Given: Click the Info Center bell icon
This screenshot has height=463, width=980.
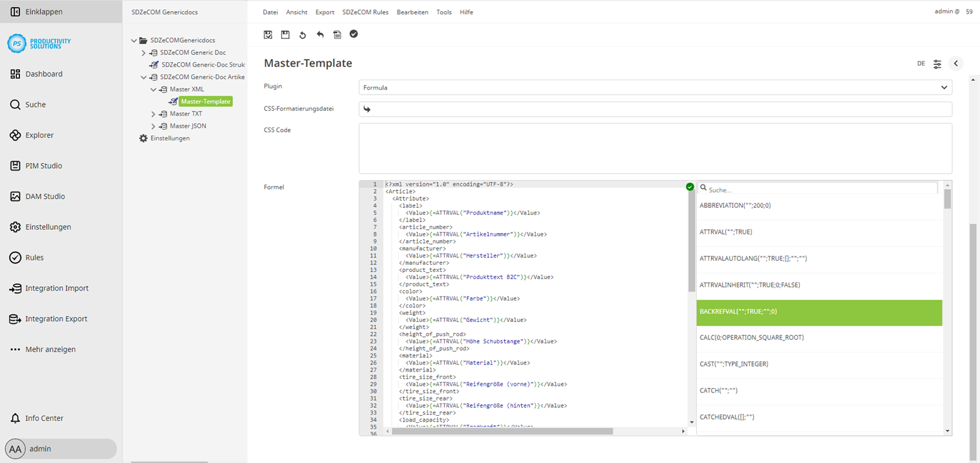Looking at the screenshot, I should click(14, 418).
